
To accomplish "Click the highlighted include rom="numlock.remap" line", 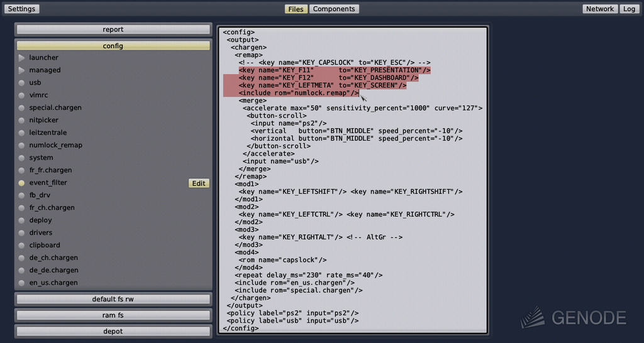I will coord(299,93).
